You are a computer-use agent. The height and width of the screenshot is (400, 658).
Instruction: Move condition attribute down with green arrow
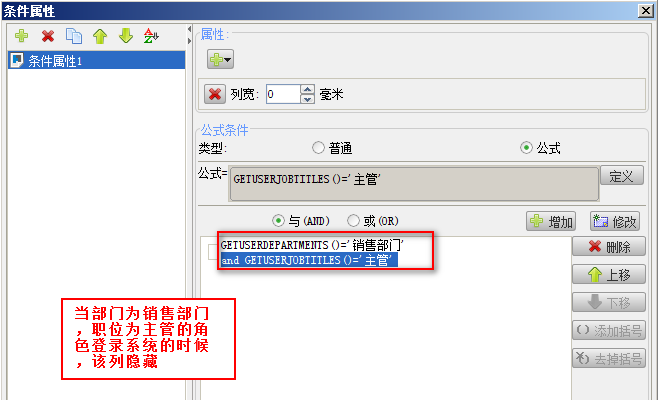(x=126, y=36)
